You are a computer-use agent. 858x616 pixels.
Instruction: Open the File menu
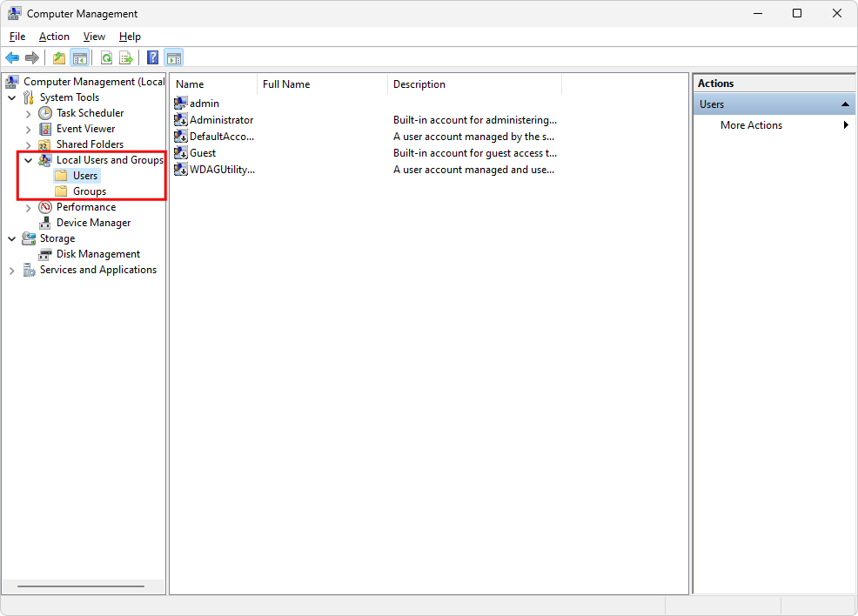point(17,37)
